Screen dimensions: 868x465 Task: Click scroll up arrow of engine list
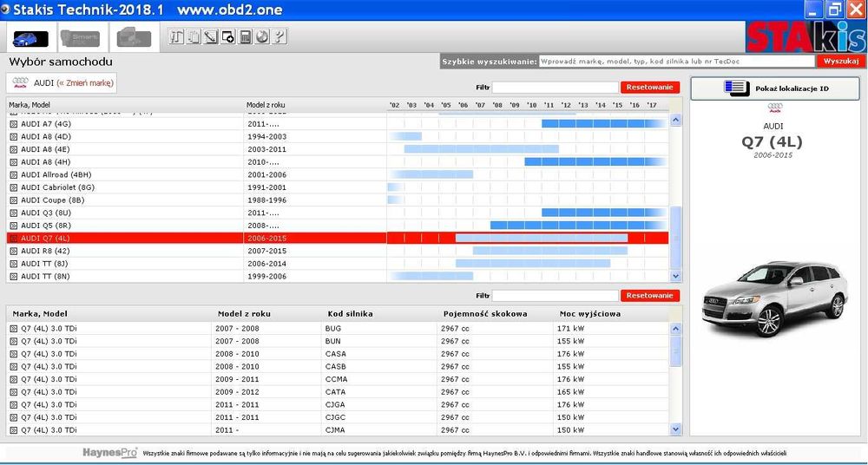click(x=675, y=329)
